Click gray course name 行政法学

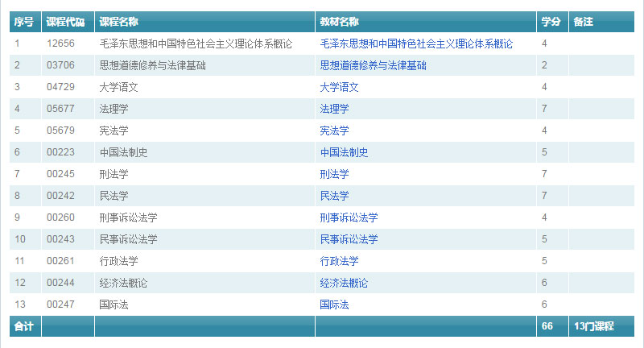(x=118, y=261)
